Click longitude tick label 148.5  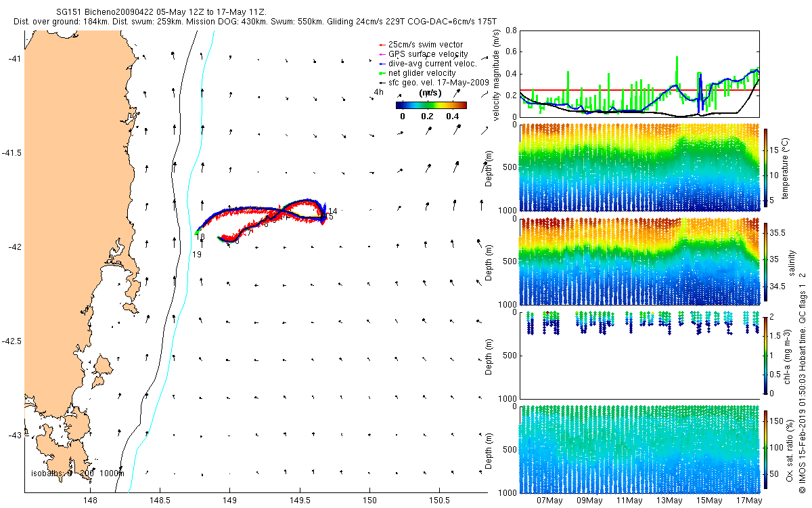tap(160, 501)
